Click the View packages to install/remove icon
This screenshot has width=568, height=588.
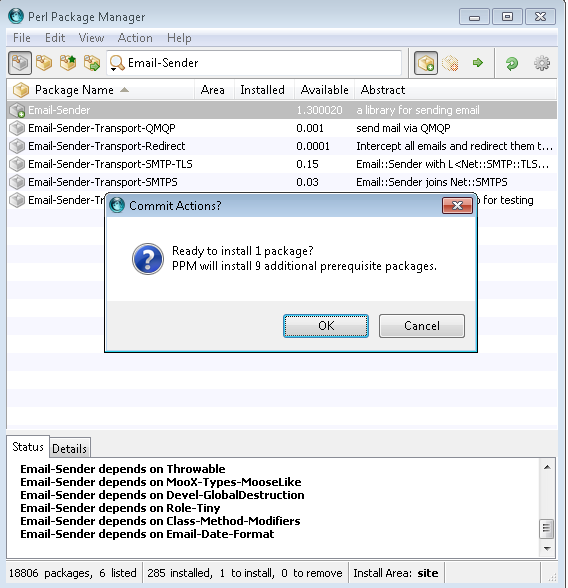(x=92, y=63)
